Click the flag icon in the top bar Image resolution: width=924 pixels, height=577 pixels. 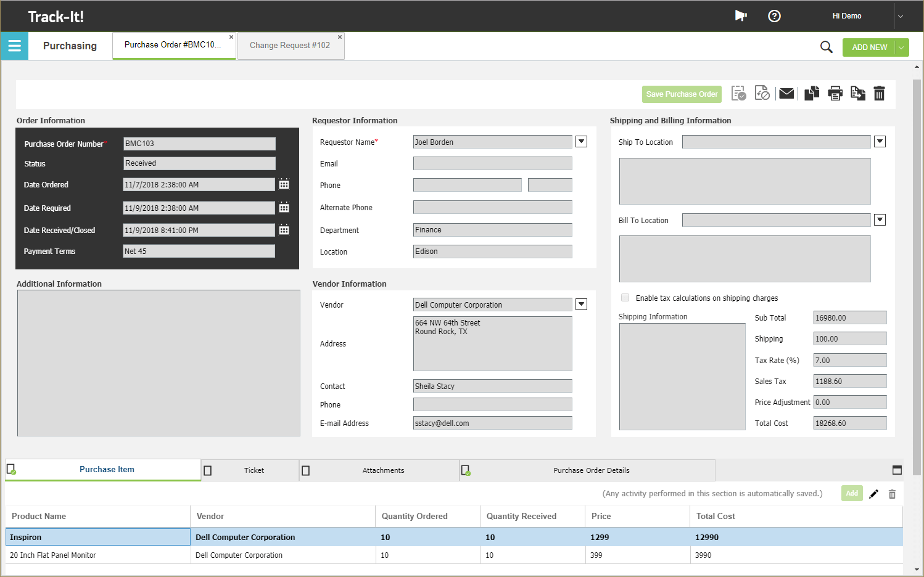point(740,16)
